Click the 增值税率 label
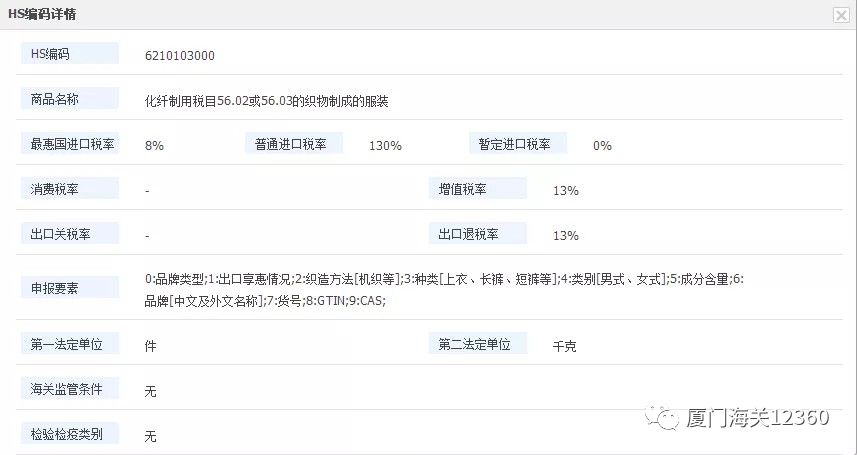The image size is (857, 455). [477, 189]
